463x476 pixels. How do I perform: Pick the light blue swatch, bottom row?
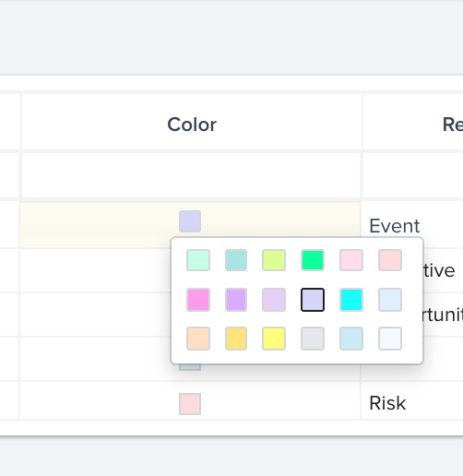pyautogui.click(x=351, y=339)
